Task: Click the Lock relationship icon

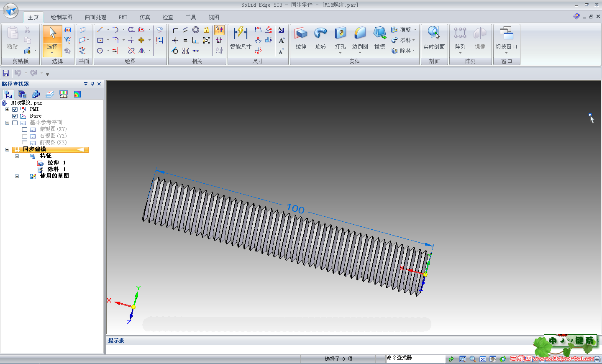Action: (x=207, y=30)
